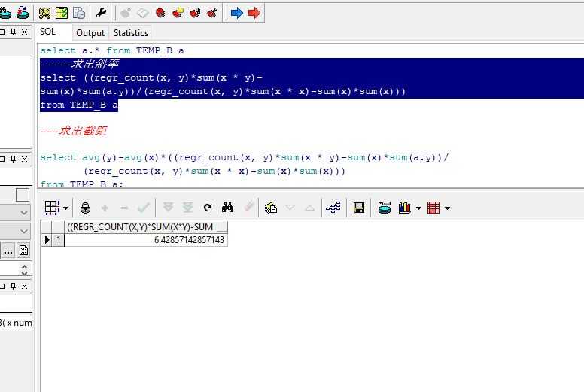Click the document grid icon in left panel

pos(23,251)
